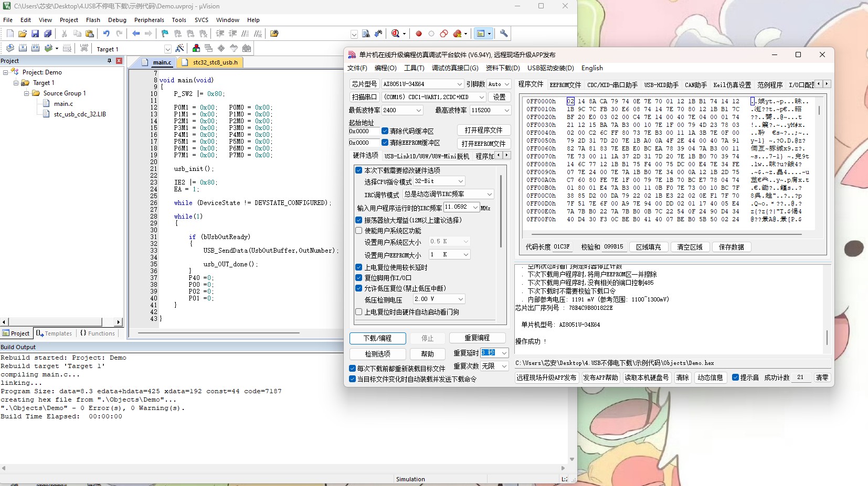
Task: Toggle 提示音 checkbox
Action: coord(736,377)
